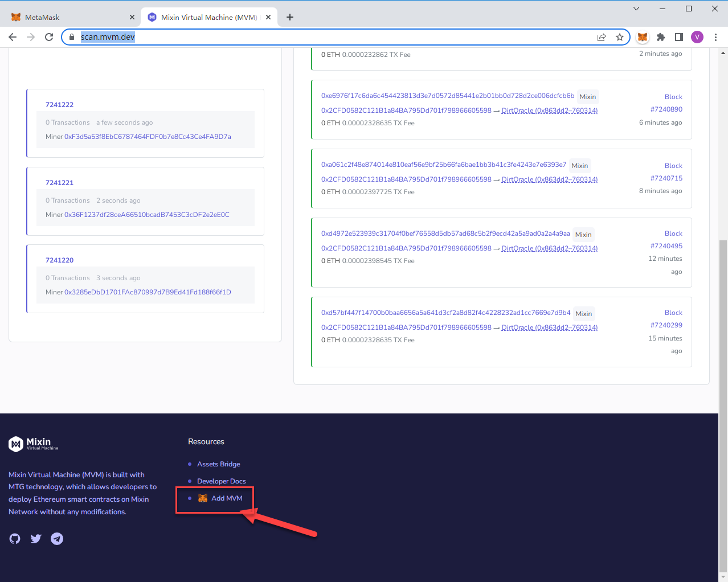The height and width of the screenshot is (582, 728).
Task: Open the profile avatar menu
Action: click(697, 37)
